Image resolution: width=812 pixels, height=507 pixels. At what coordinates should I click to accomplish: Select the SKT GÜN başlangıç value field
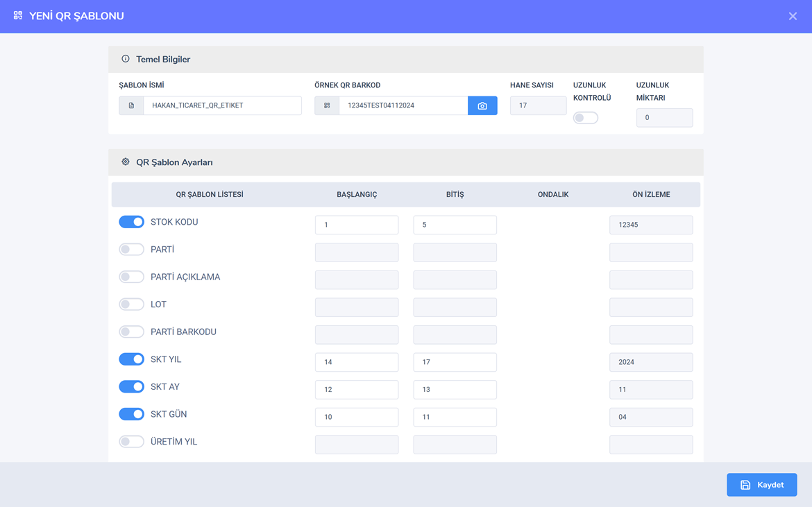pos(357,417)
